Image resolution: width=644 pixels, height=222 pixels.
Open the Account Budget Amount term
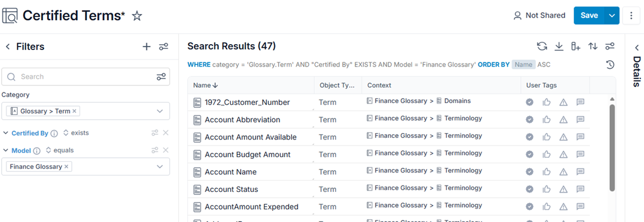click(x=248, y=155)
